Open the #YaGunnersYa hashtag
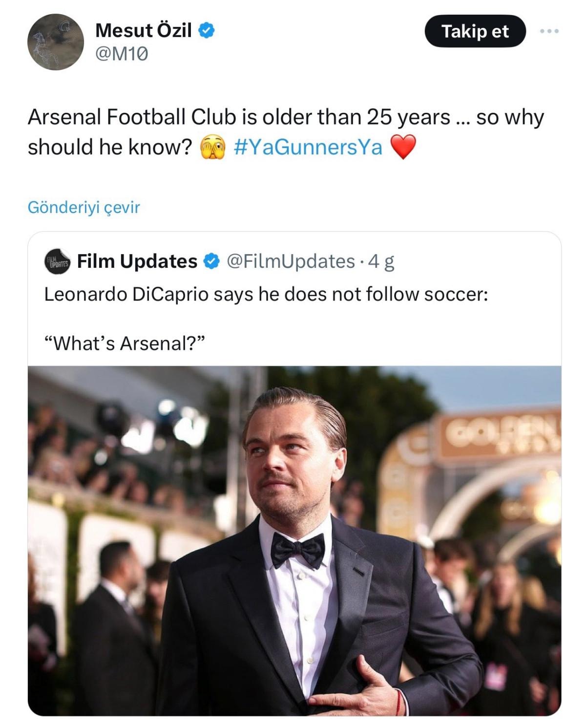Screen dimensions: 586x728 click(308, 147)
